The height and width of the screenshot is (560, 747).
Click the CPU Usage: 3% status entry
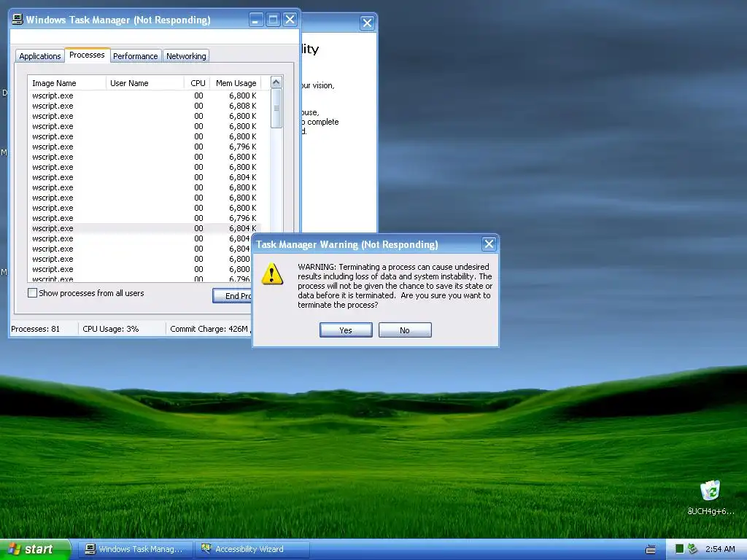pos(111,329)
